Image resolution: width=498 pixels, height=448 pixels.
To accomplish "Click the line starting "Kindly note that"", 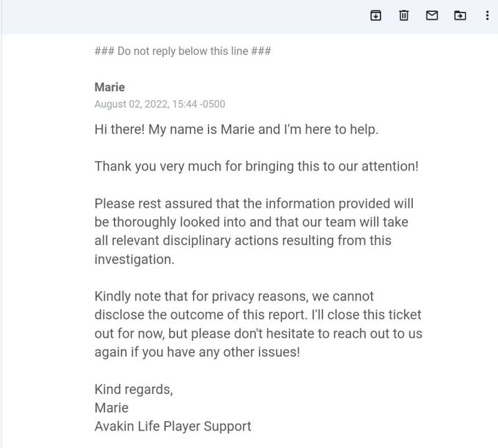I will pyautogui.click(x=234, y=296).
